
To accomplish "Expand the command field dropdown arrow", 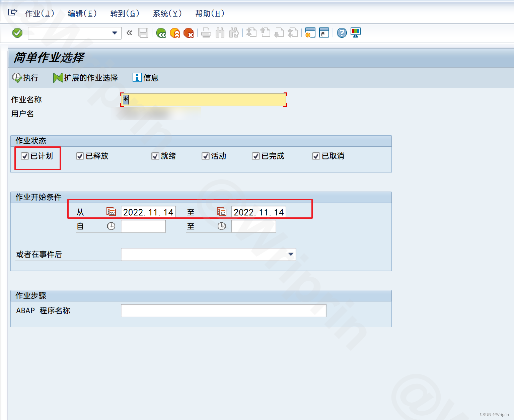I will 115,33.
